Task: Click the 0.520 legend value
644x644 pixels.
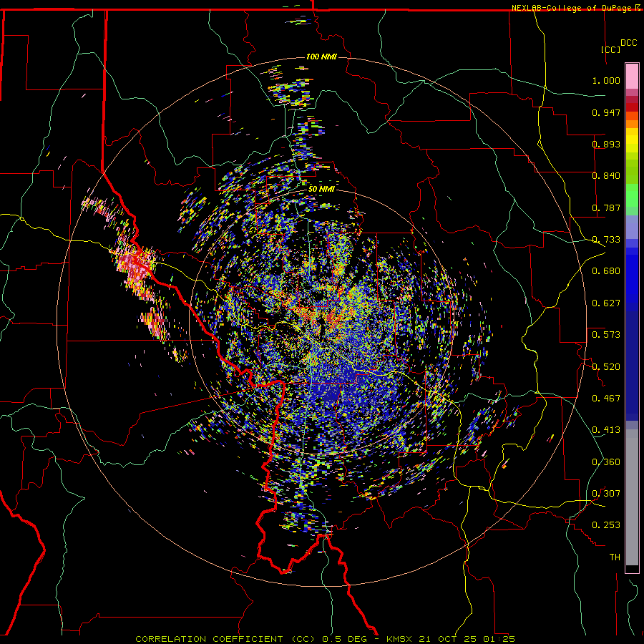Action: point(606,367)
